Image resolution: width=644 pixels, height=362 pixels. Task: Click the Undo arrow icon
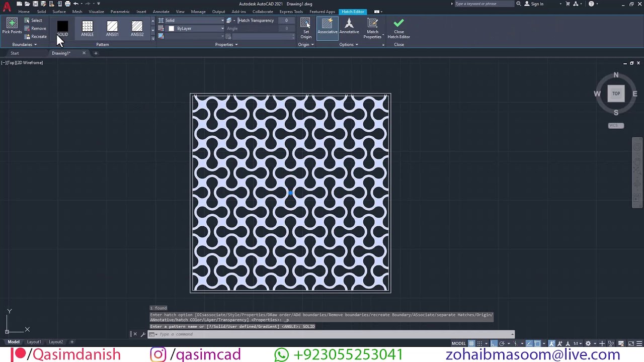click(76, 4)
